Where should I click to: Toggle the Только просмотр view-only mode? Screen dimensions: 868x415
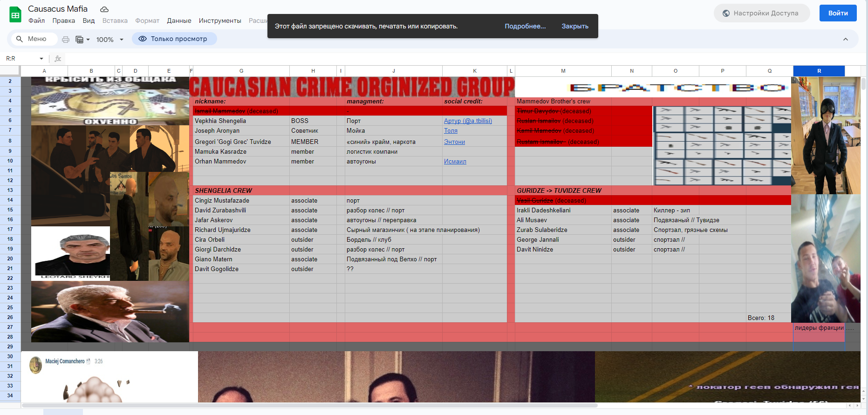tap(174, 39)
